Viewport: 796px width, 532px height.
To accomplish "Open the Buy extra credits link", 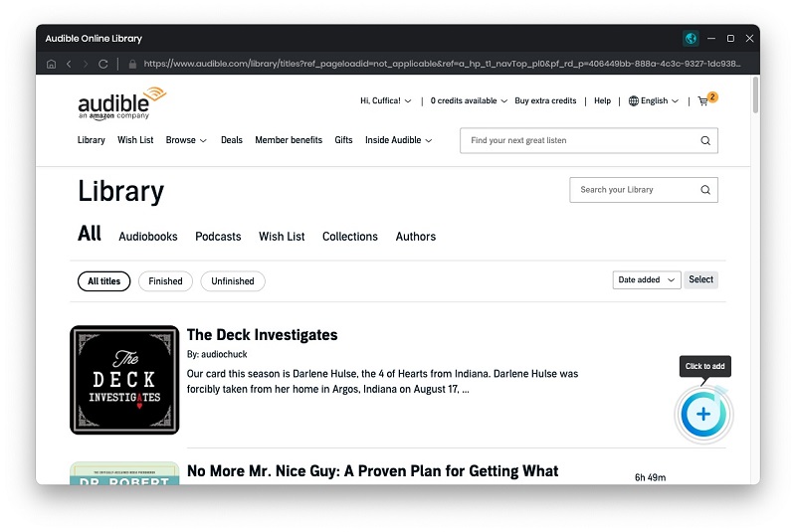I will [545, 100].
